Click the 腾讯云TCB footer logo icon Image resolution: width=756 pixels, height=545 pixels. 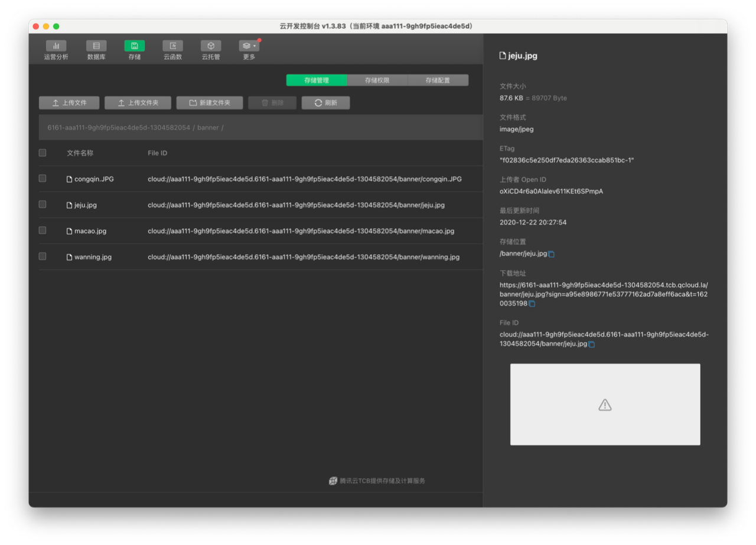tap(333, 481)
